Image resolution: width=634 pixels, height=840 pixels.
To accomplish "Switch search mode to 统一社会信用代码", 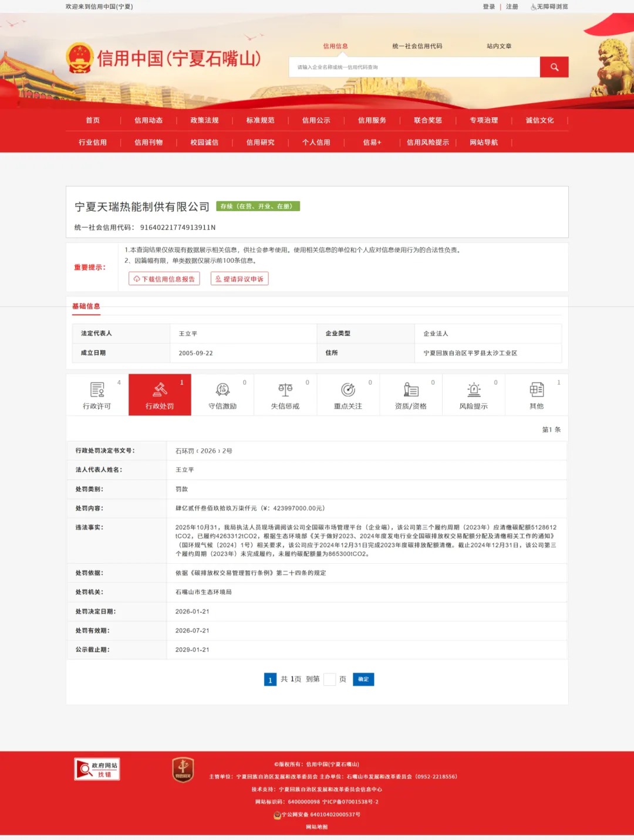I will 417,46.
